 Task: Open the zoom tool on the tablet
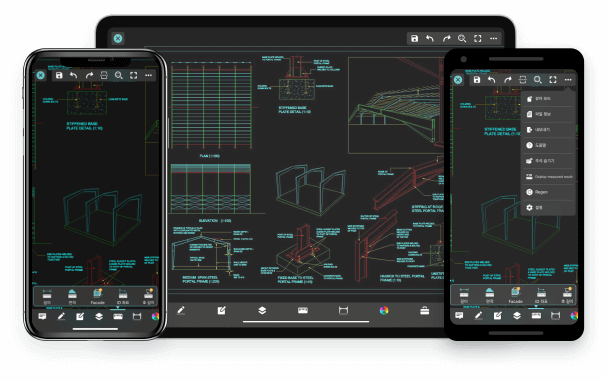click(x=462, y=38)
